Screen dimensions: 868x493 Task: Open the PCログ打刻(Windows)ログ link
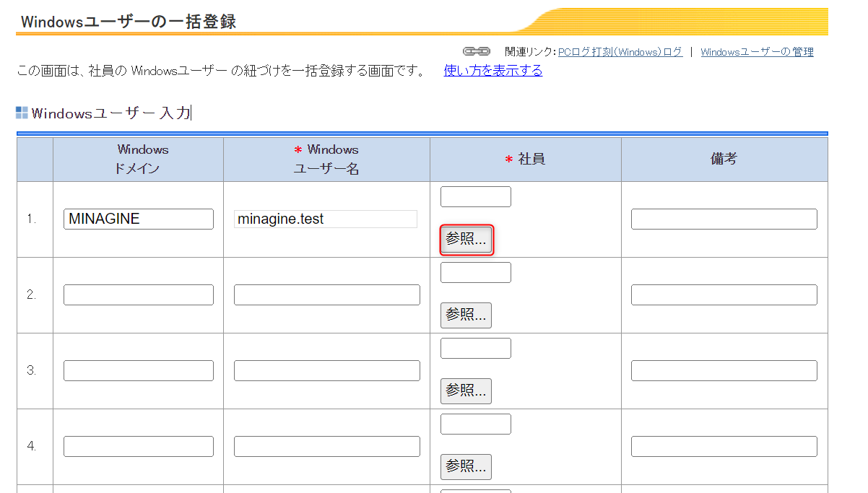(620, 52)
